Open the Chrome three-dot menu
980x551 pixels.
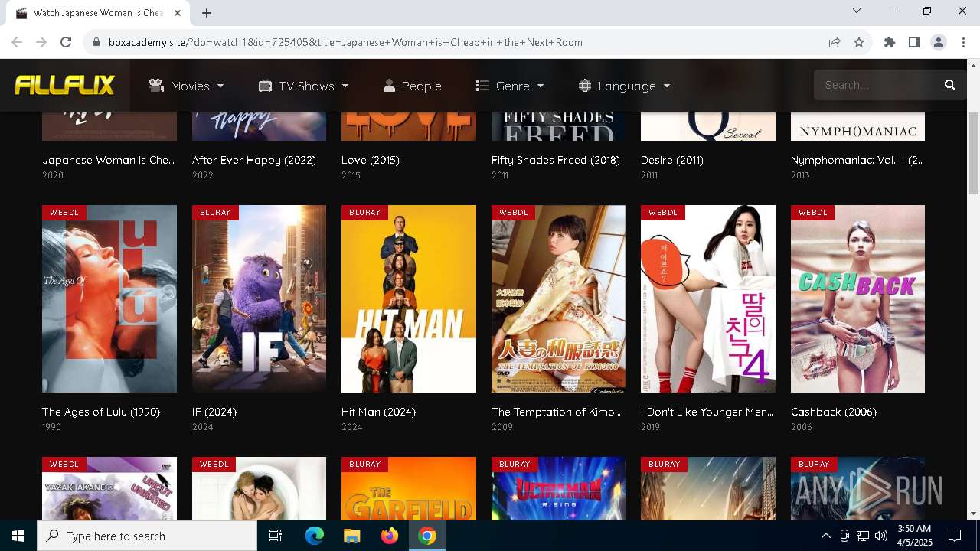coord(963,42)
